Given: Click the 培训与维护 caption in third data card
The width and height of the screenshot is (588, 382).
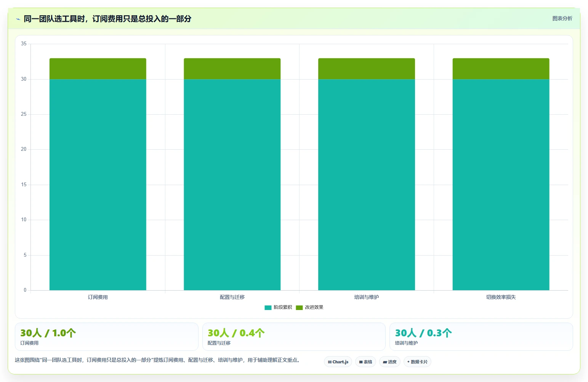Looking at the screenshot, I should [x=406, y=343].
